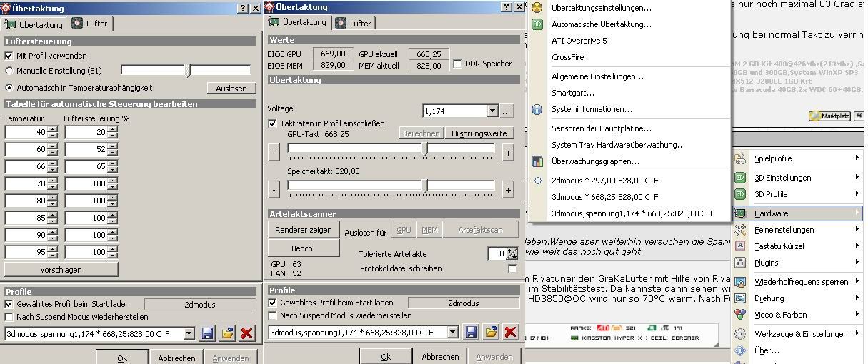
Task: Click the Video & Farben color icon
Action: pos(740,315)
